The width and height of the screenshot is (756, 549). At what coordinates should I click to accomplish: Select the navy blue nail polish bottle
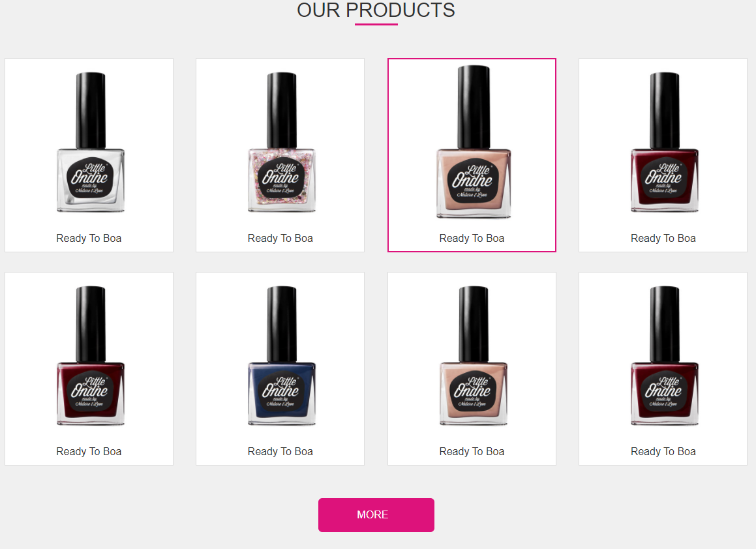click(282, 356)
